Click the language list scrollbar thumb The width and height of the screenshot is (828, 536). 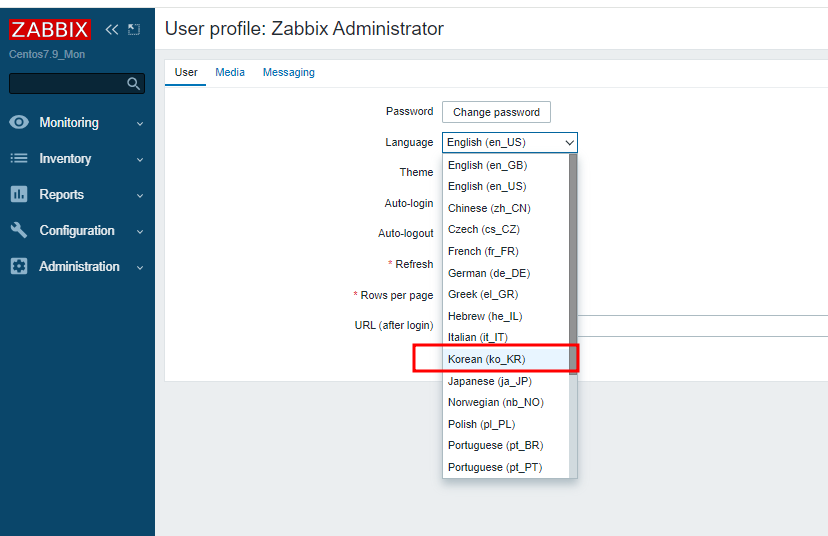tap(573, 264)
